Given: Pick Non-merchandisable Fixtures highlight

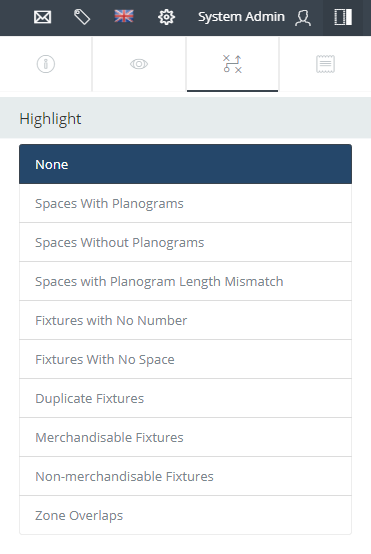Looking at the screenshot, I should tap(186, 476).
